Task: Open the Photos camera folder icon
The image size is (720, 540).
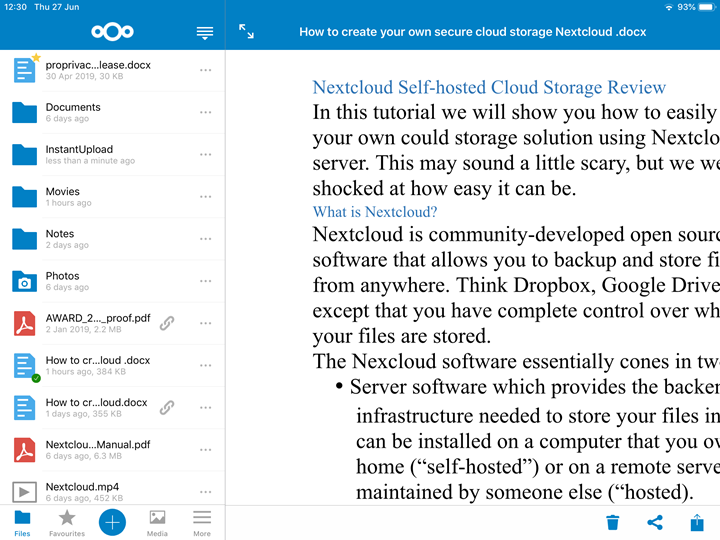Action: 24,281
